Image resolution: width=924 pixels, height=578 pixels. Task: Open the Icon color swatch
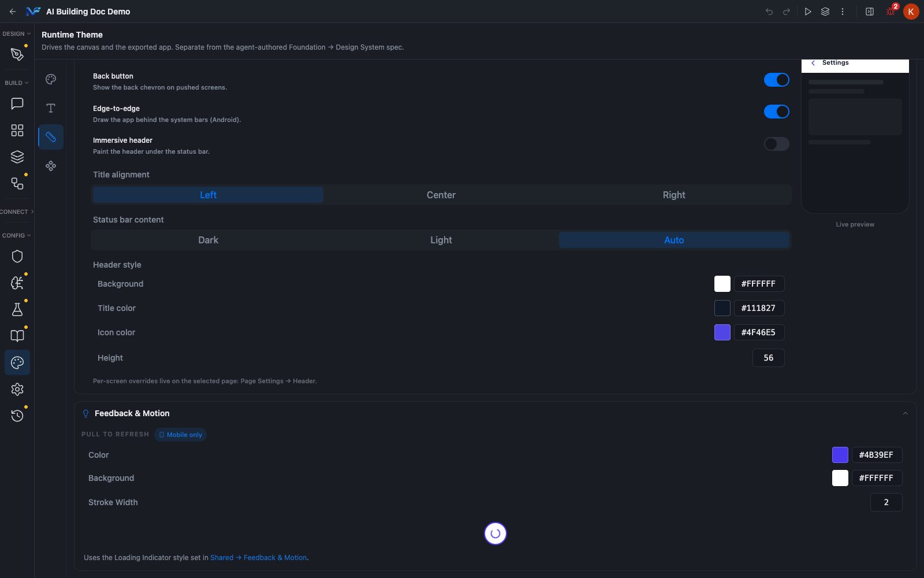pos(722,332)
